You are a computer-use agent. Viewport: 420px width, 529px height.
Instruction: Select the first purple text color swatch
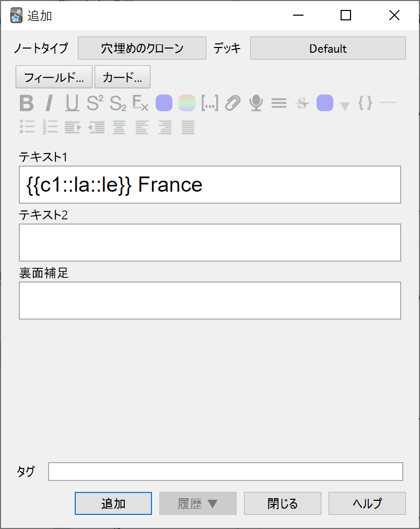(x=164, y=103)
